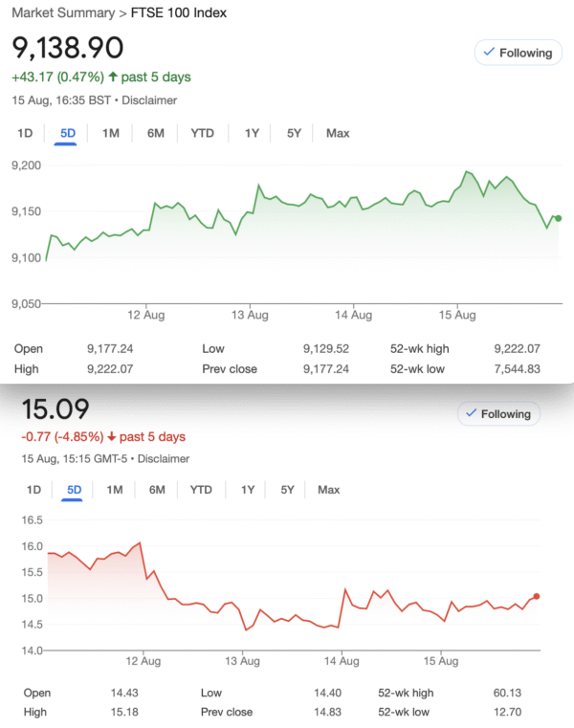Select Max range tab on red chart
This screenshot has height=728, width=574.
pos(329,490)
